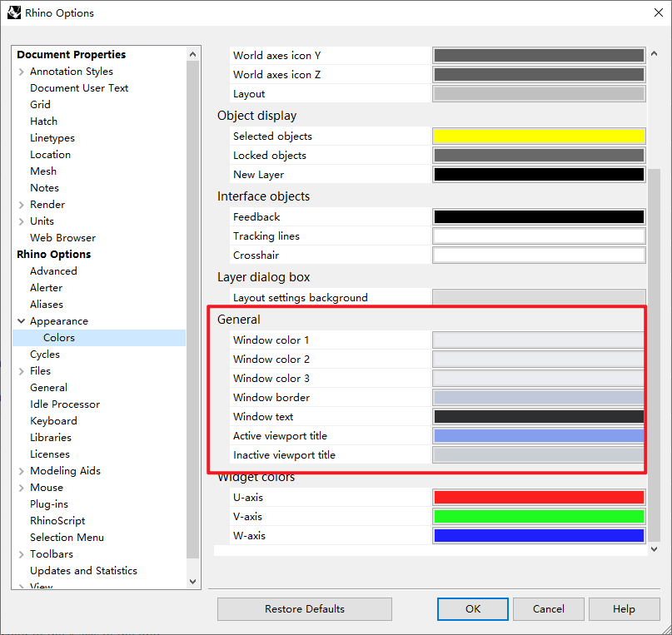Click the down arrow of the right scrollbar
The width and height of the screenshot is (672, 635).
pyautogui.click(x=654, y=549)
